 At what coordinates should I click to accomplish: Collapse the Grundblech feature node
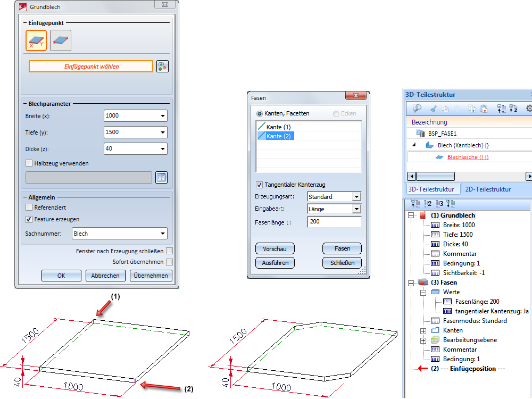[x=411, y=215]
